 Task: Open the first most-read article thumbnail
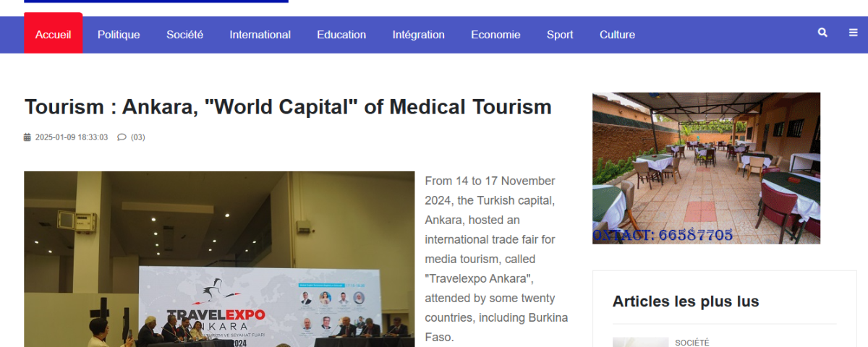tap(640, 342)
